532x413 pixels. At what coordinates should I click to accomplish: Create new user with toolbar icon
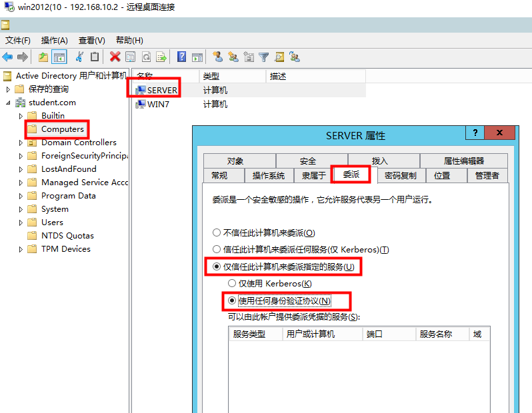[218, 57]
